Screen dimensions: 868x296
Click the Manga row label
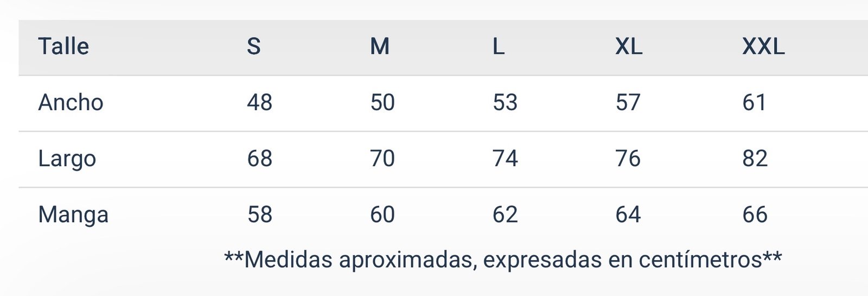coord(73,215)
